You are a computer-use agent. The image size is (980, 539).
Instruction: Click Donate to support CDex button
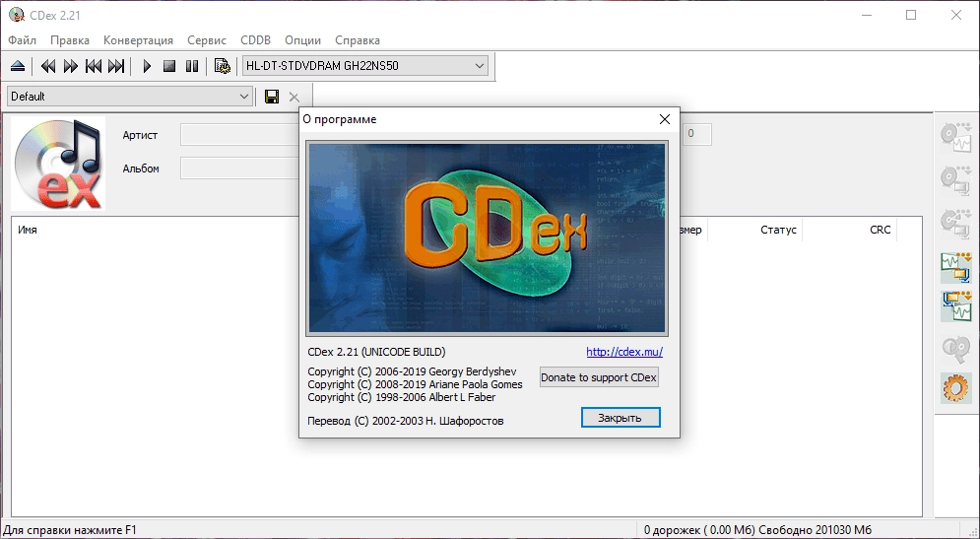[x=599, y=377]
